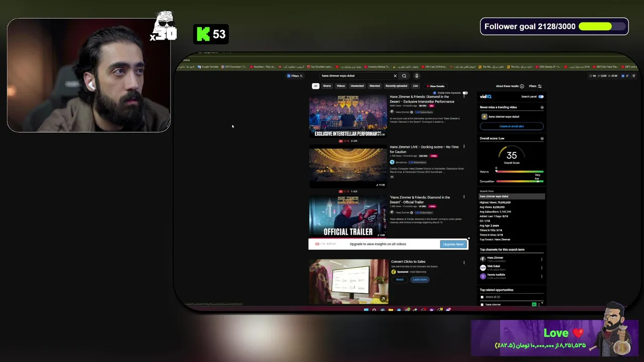
Task: Open more options menu for Interstellar Performance video
Action: click(x=464, y=97)
